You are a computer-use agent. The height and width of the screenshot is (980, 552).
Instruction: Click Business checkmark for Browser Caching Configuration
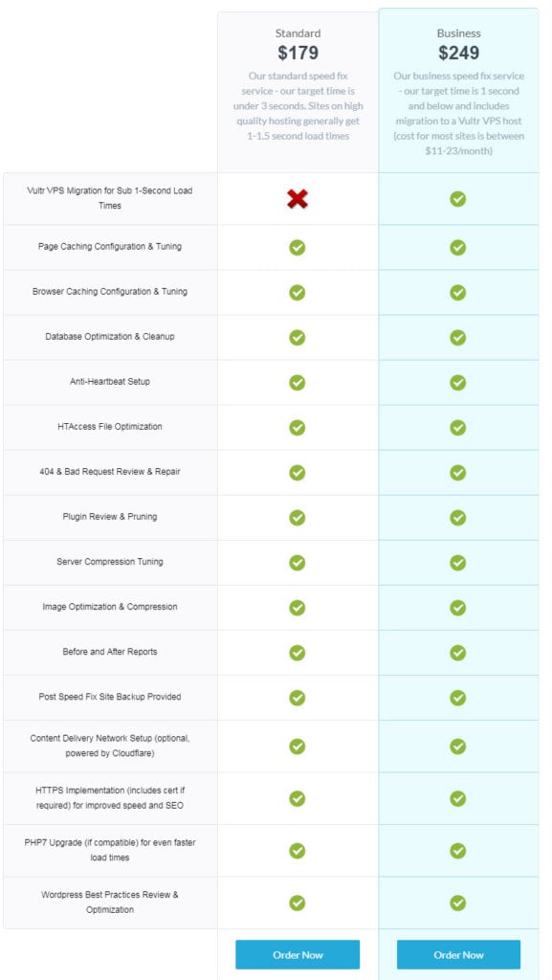[x=458, y=293]
